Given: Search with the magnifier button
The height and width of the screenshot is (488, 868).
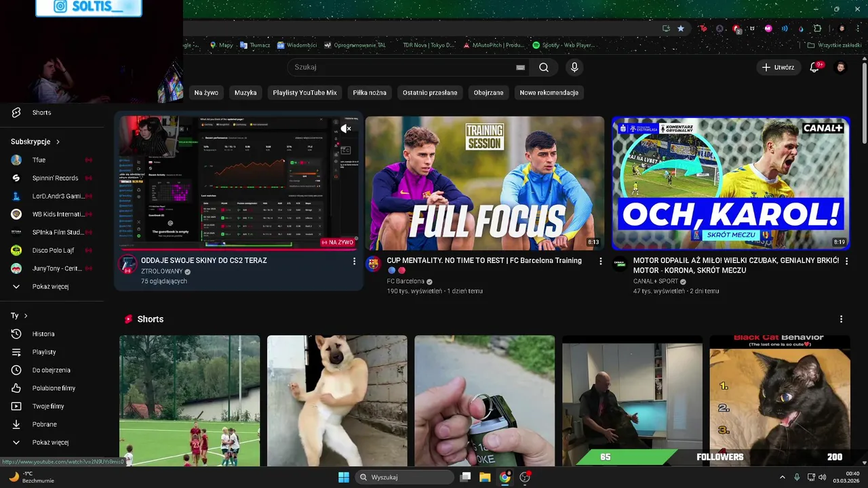Looking at the screenshot, I should click(x=544, y=67).
